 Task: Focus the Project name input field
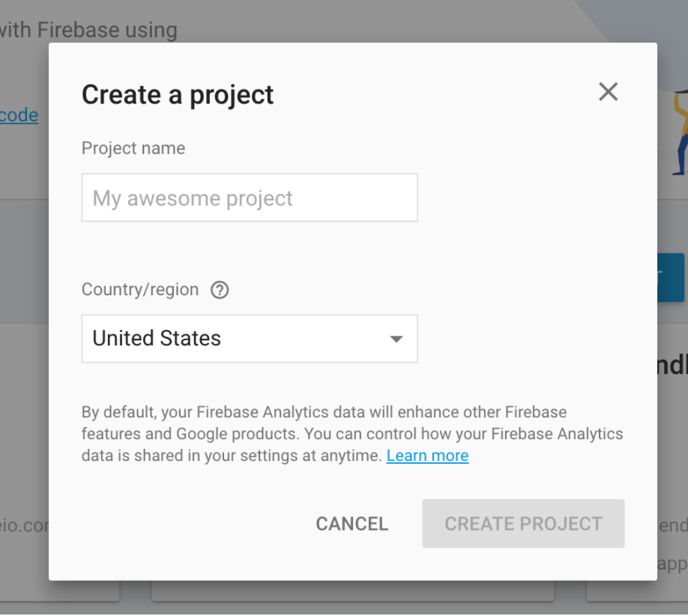click(249, 198)
